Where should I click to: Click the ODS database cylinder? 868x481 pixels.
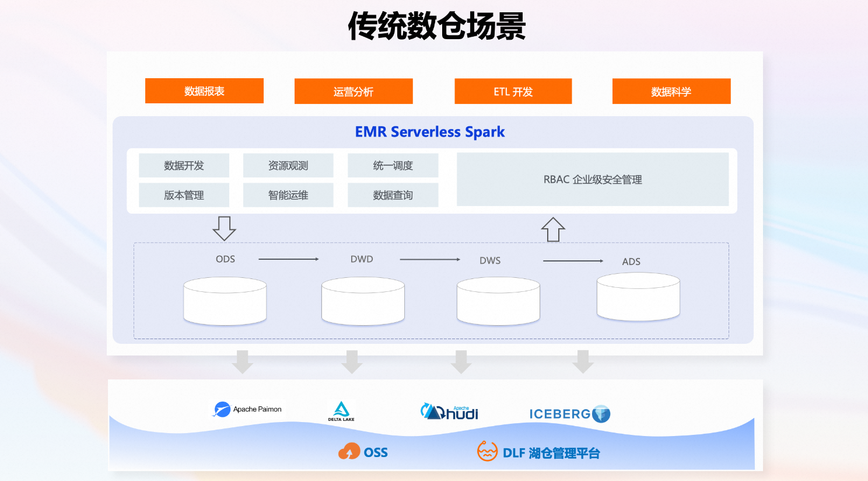(225, 301)
